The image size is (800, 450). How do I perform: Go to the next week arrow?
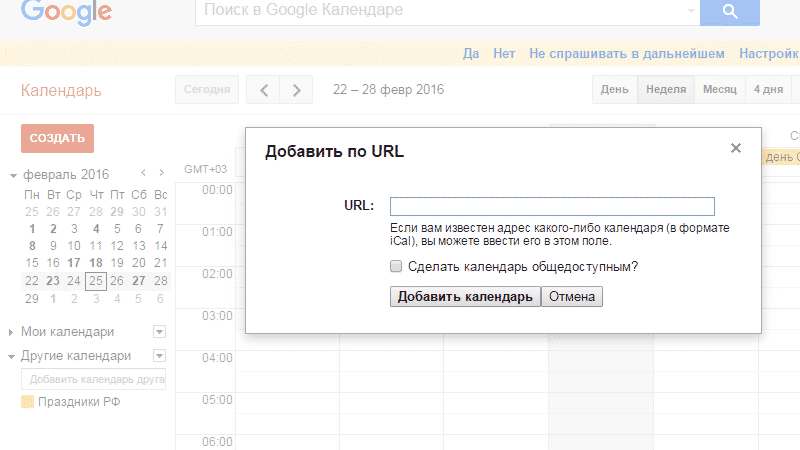click(x=296, y=90)
